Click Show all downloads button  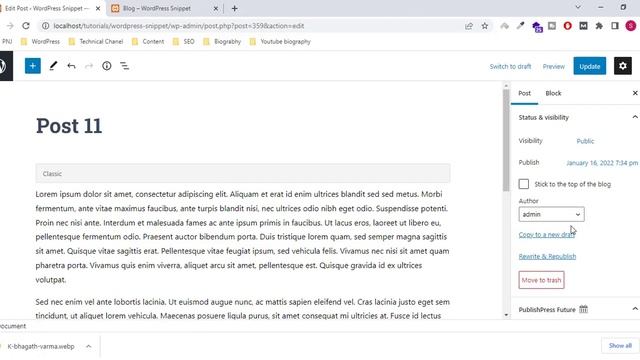[x=620, y=346]
